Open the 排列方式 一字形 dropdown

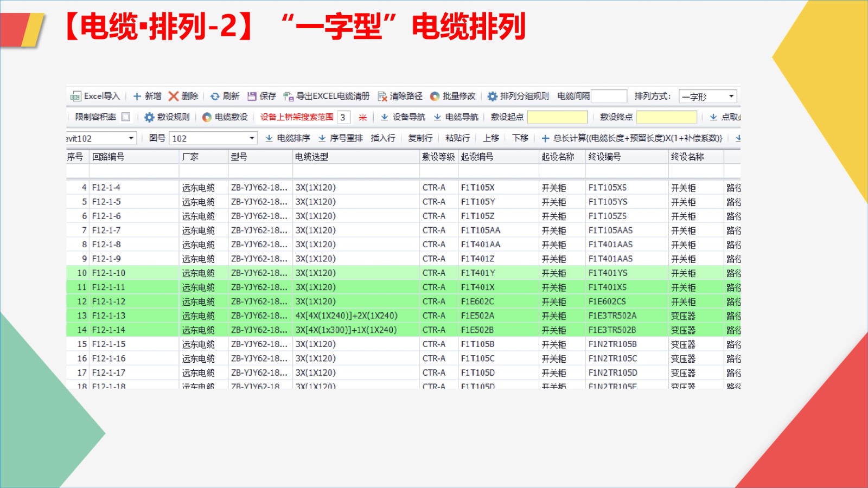pos(731,97)
